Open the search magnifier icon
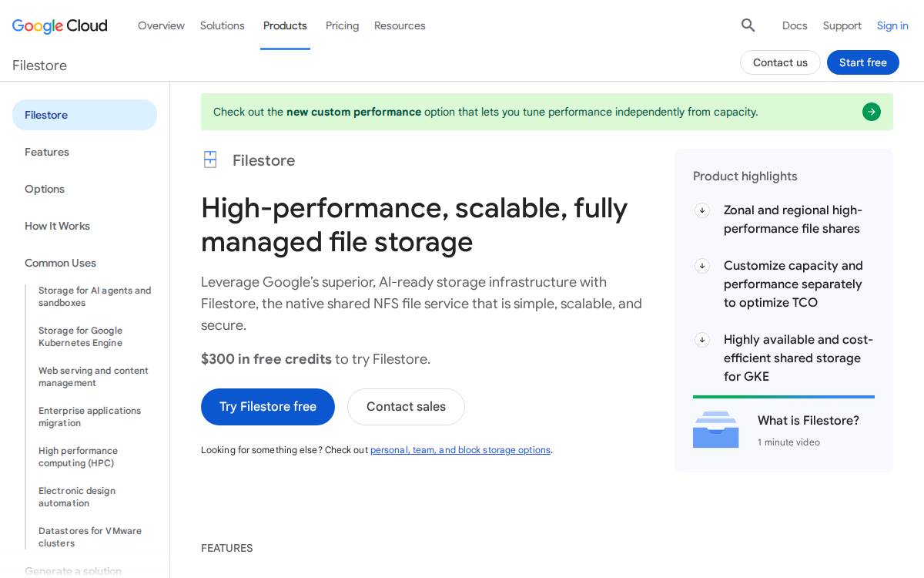The image size is (924, 578). [x=748, y=25]
